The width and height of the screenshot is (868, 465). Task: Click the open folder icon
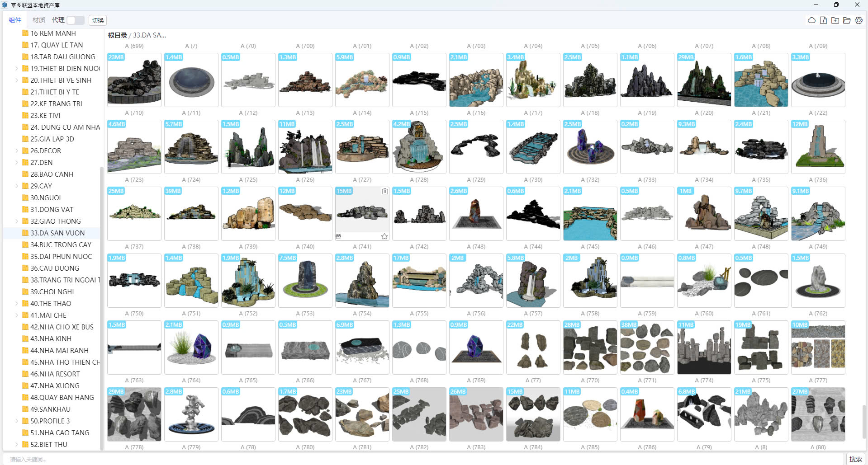coord(847,20)
